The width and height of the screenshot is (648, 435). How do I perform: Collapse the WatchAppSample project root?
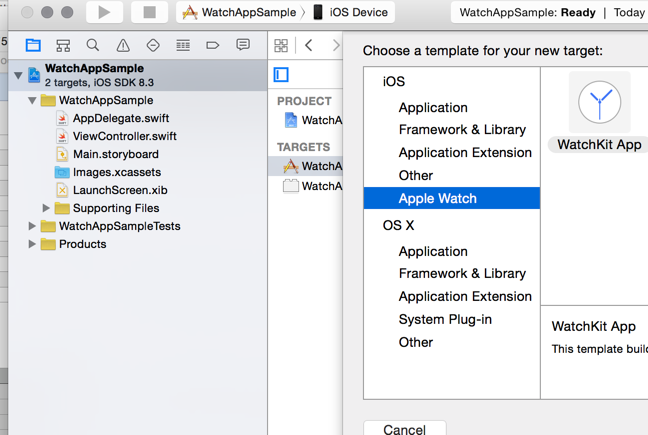pyautogui.click(x=19, y=75)
